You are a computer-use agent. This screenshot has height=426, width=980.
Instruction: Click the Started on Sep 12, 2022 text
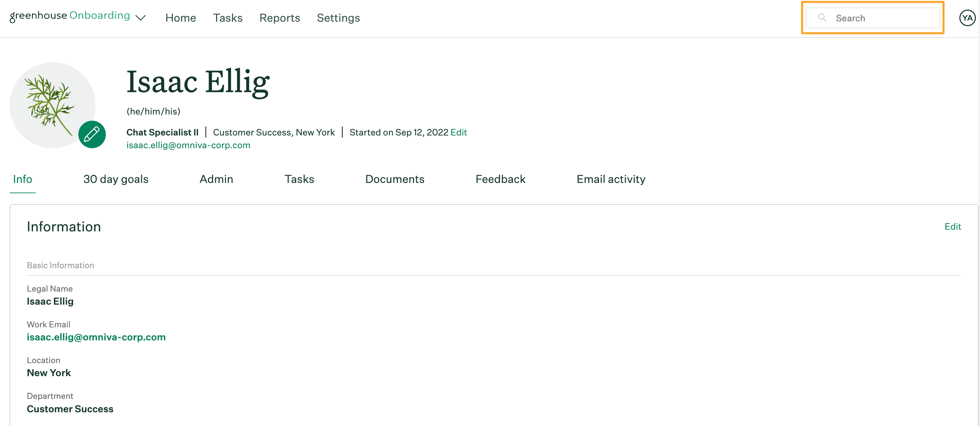pyautogui.click(x=399, y=132)
